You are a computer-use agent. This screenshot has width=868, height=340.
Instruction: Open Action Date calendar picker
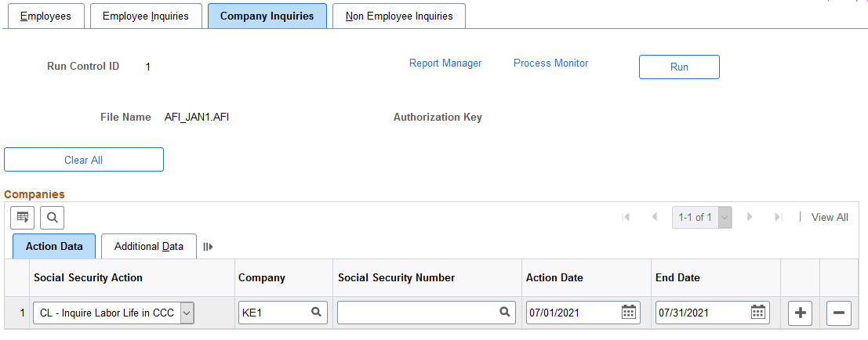point(628,313)
